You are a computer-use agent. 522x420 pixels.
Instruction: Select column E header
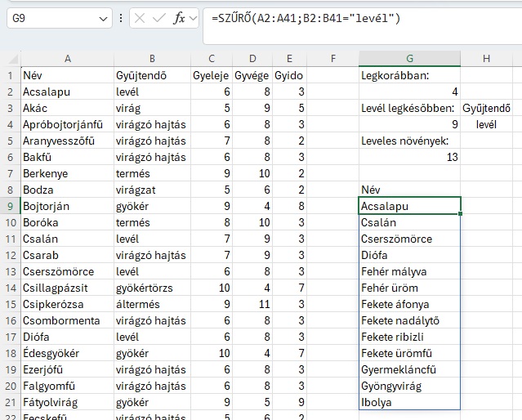pos(288,59)
